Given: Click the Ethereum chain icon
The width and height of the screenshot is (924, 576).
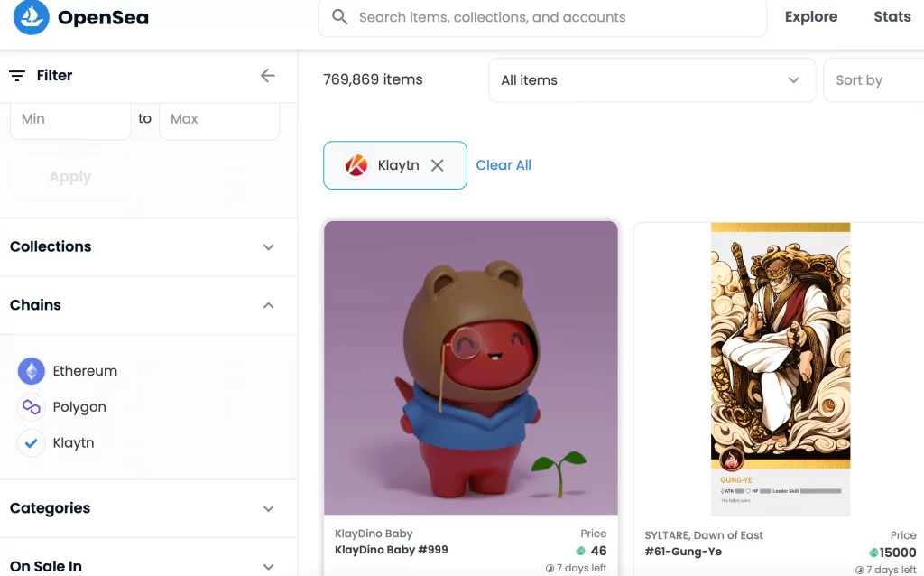Looking at the screenshot, I should [x=32, y=371].
